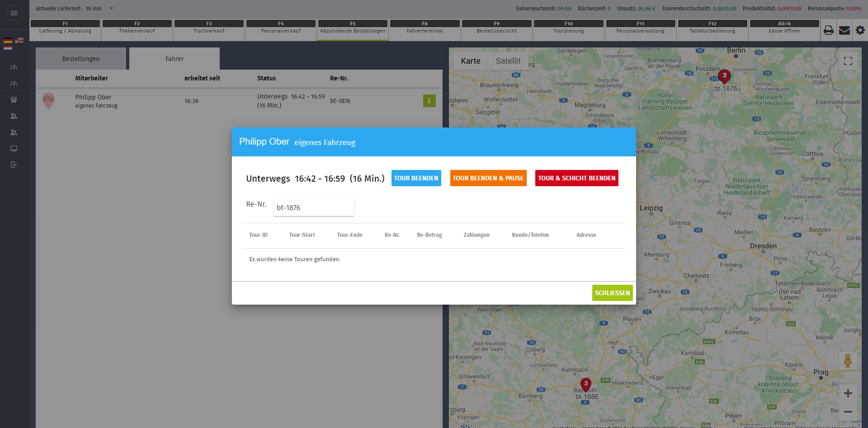868x428 pixels.
Task: Click the Fahrerwartezeit 00:00 value
Action: click(564, 9)
